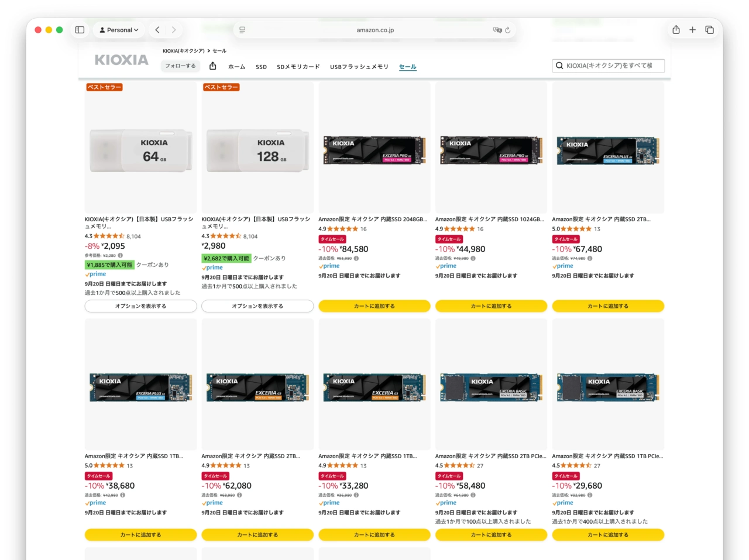Open the EXCERIA PRO image priced ¥84,580
Viewport: 749px width, 560px height.
[374, 150]
